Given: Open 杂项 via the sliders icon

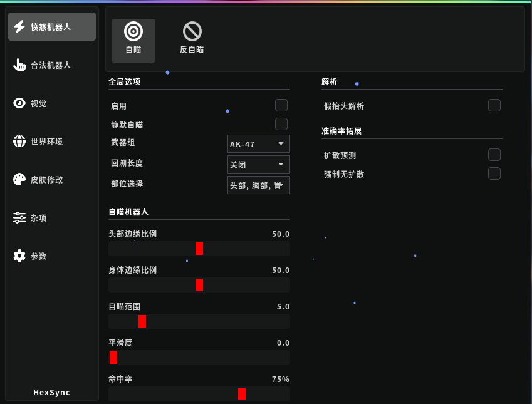Looking at the screenshot, I should pyautogui.click(x=19, y=218).
